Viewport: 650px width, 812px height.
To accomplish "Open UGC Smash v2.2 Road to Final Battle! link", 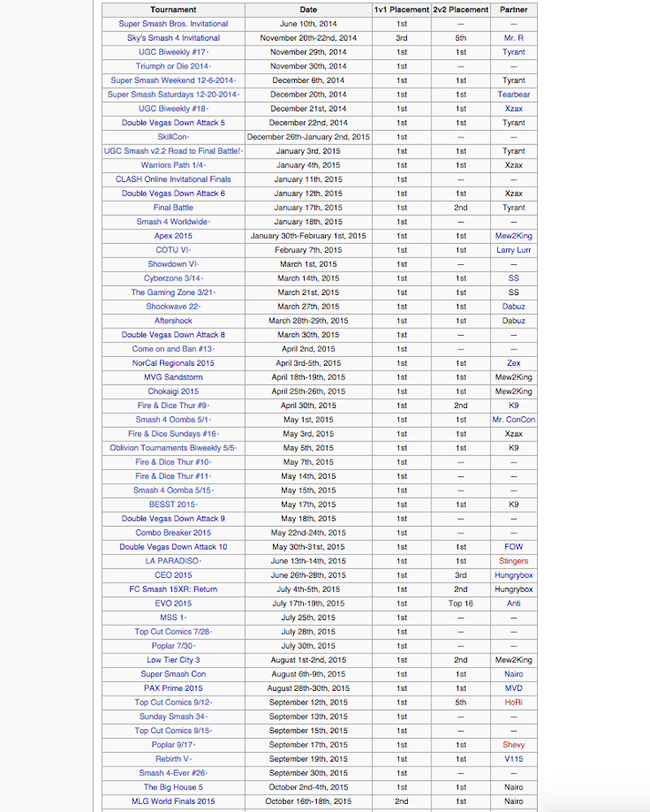I will click(x=172, y=150).
